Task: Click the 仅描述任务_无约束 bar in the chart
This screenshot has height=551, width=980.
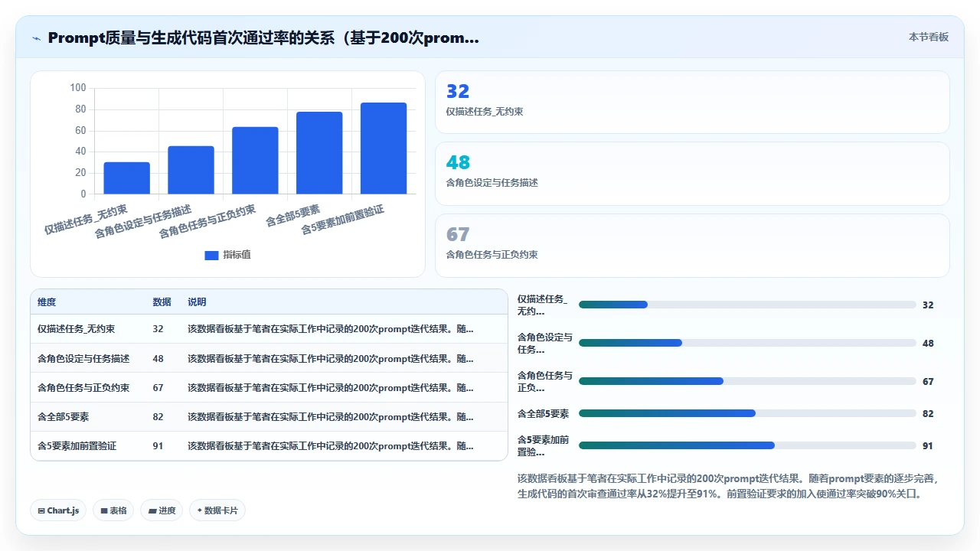Action: pyautogui.click(x=127, y=178)
